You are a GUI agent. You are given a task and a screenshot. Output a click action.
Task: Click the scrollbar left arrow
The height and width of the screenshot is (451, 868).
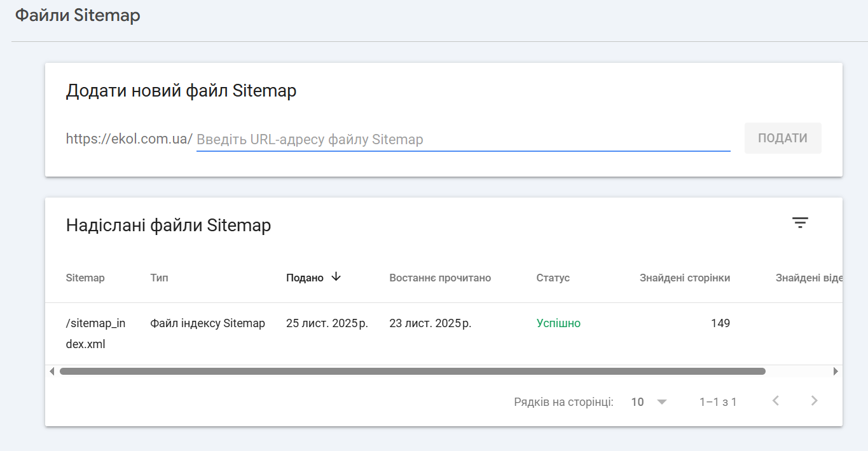click(52, 372)
